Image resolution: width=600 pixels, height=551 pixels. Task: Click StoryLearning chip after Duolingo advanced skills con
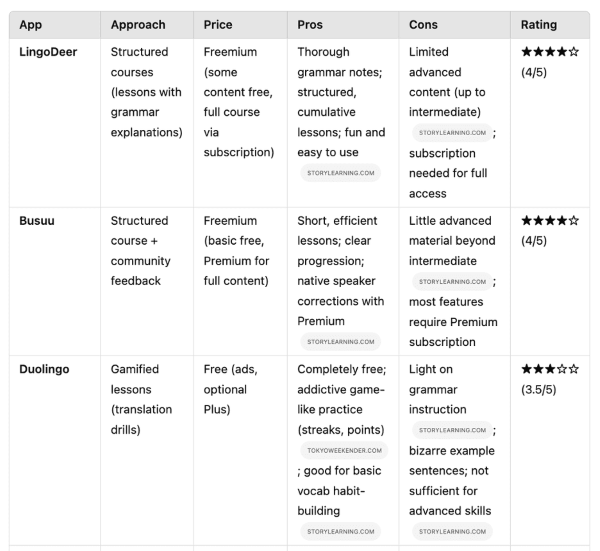pos(452,531)
